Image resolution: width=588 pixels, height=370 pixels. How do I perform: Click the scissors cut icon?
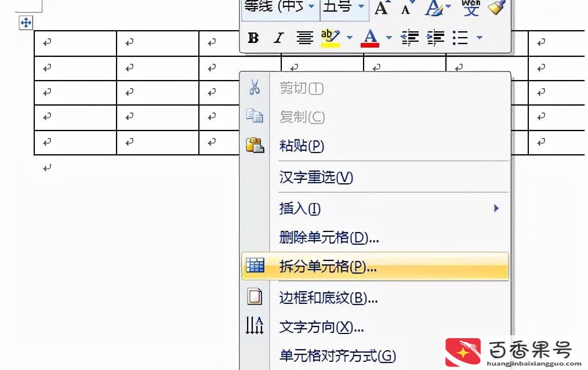tap(255, 87)
